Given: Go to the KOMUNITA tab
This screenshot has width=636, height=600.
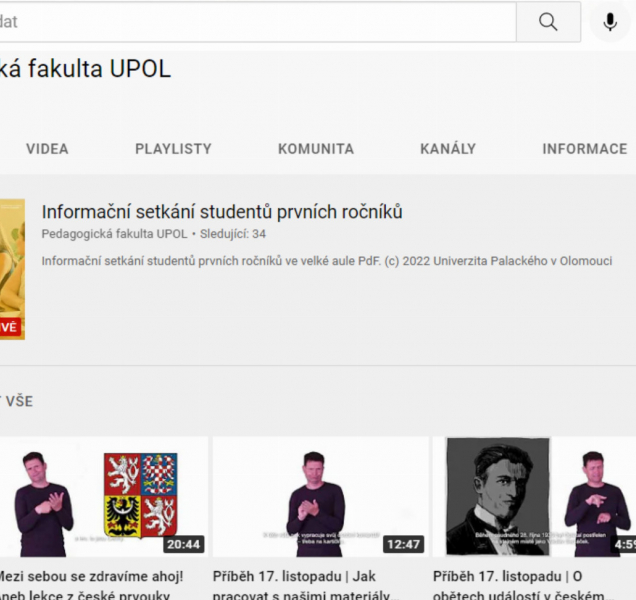Looking at the screenshot, I should point(316,149).
